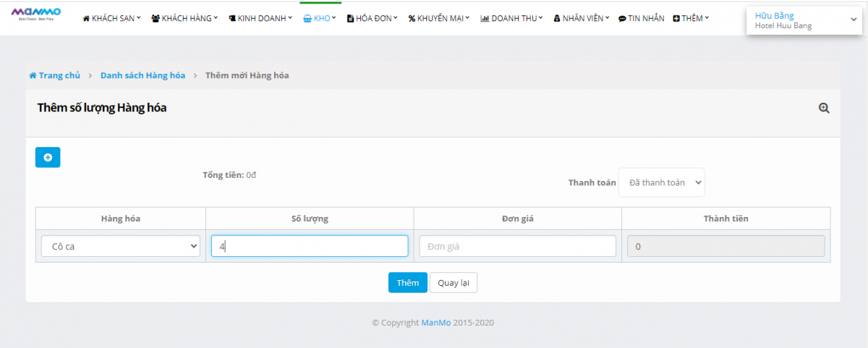
Task: Click the home icon in breadcrumb
Action: point(33,75)
